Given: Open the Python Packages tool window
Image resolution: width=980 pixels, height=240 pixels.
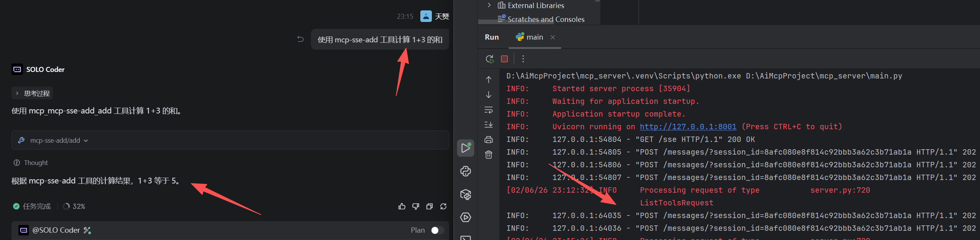Looking at the screenshot, I should (x=466, y=194).
